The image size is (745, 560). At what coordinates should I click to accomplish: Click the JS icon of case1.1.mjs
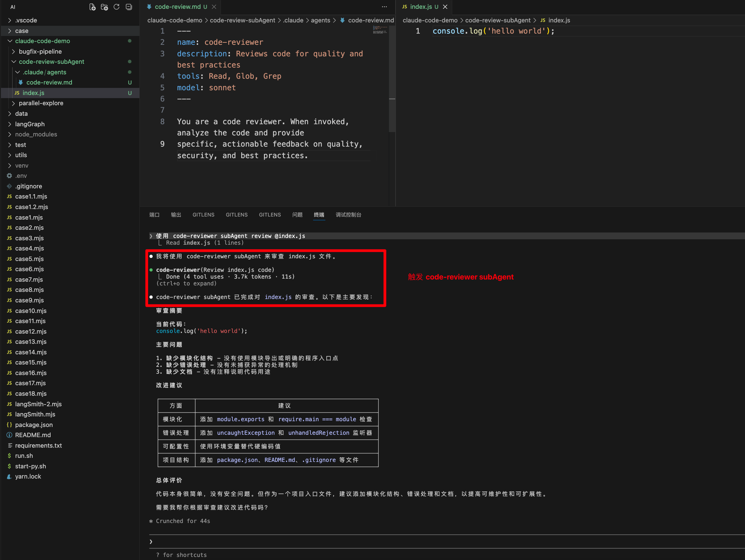9,197
